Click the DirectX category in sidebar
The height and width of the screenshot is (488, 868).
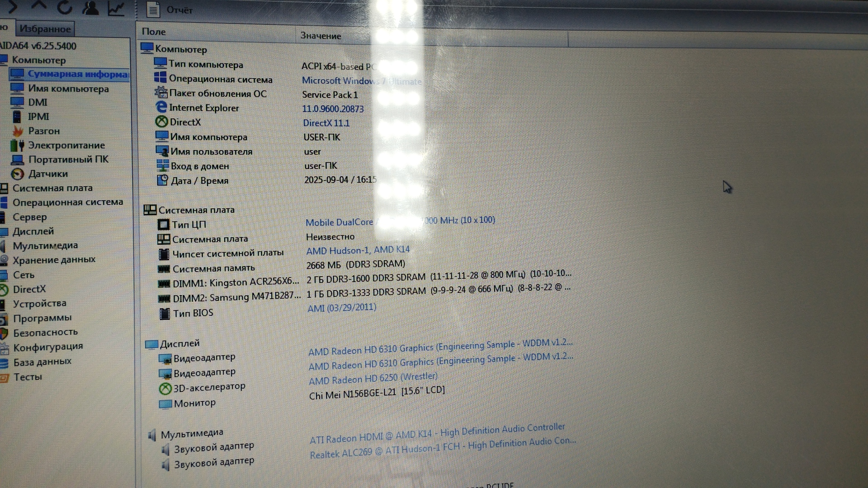point(29,289)
